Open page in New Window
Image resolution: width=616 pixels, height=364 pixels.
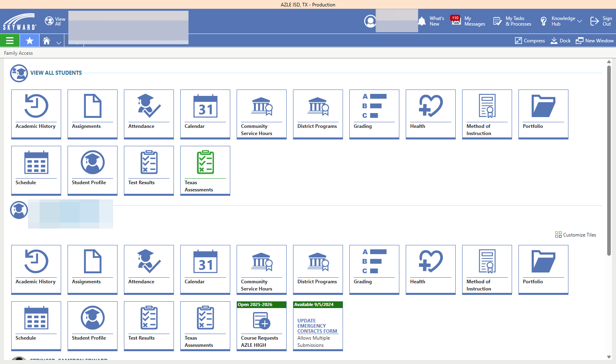[x=594, y=41]
